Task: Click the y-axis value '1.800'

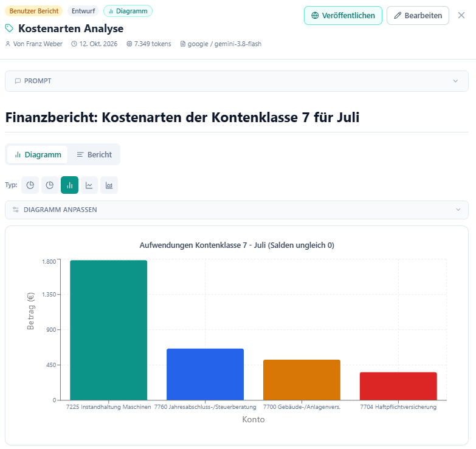Action: tap(49, 261)
